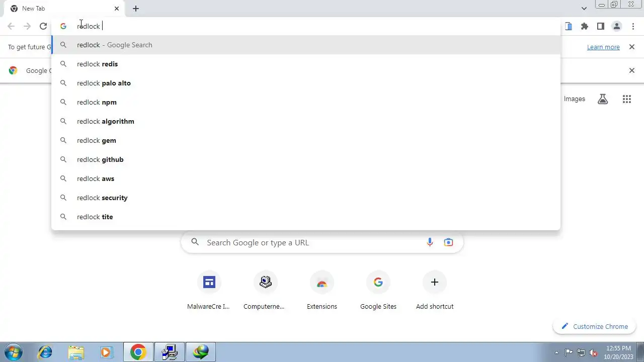The image size is (644, 362).
Task: Reload the page with the refresh icon
Action: pyautogui.click(x=43, y=26)
